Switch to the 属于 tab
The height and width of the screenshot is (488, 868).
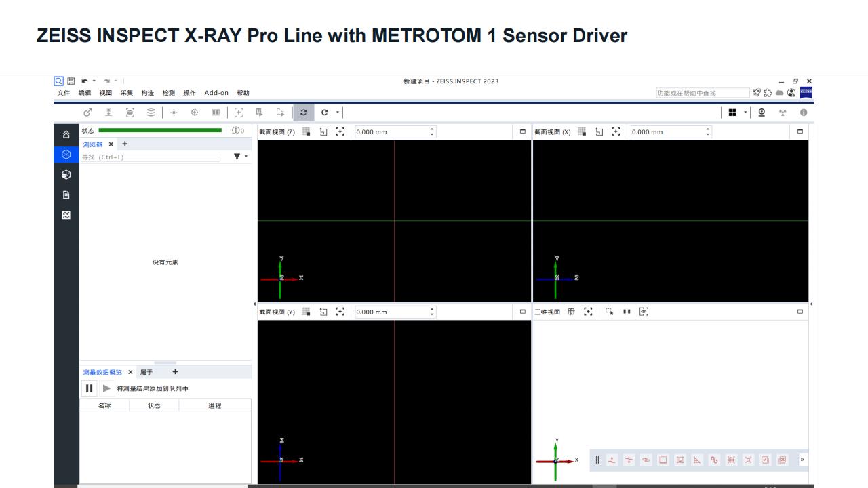[146, 372]
